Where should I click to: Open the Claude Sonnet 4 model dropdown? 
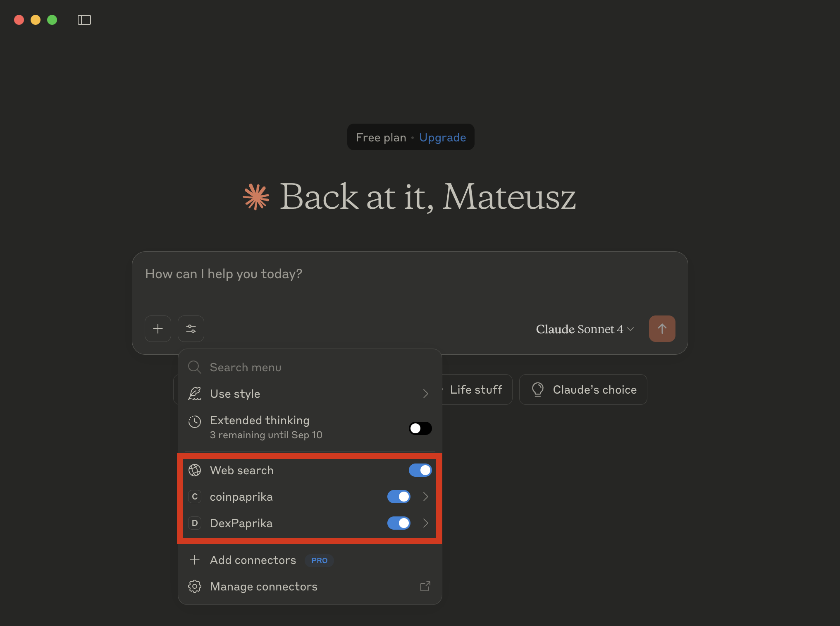[585, 329]
